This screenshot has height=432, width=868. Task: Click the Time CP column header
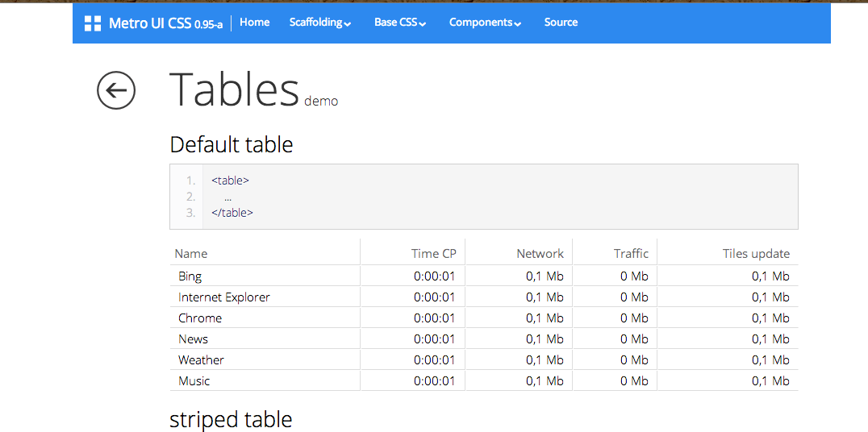(x=433, y=253)
